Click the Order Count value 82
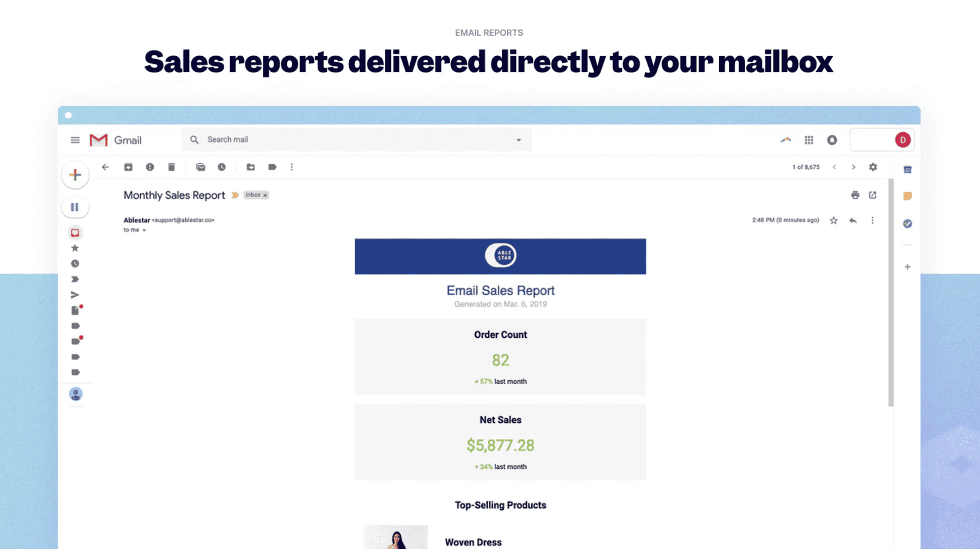 [x=500, y=360]
